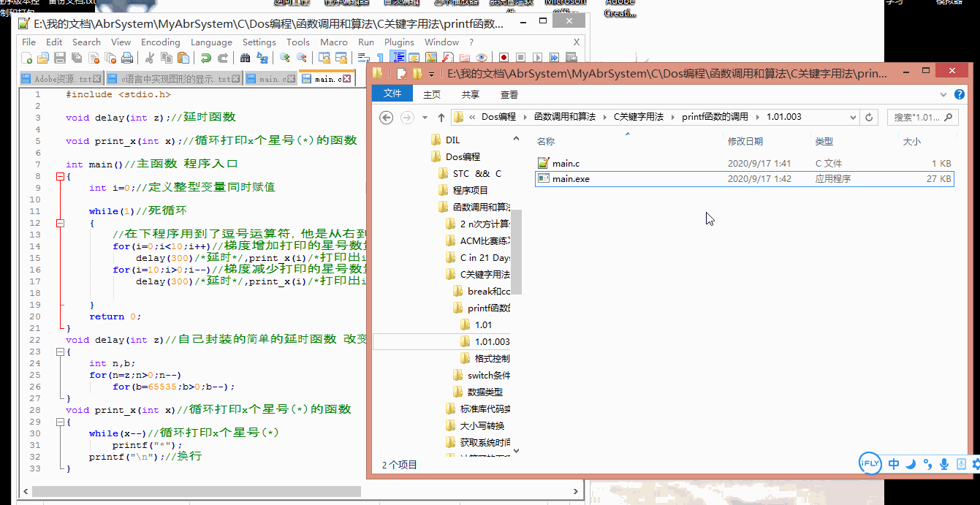
Task: Toggle the highlighted indent guide icon
Action: coord(398,58)
